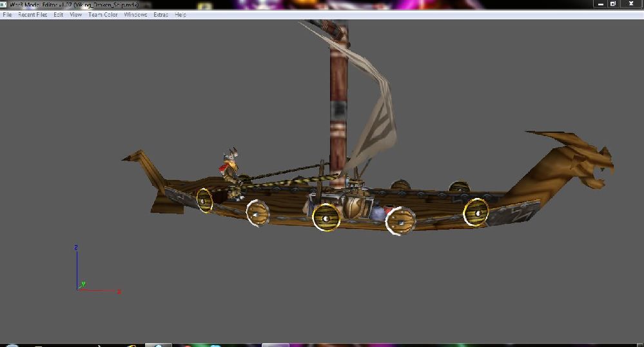Open the Edit menu

pyautogui.click(x=58, y=14)
